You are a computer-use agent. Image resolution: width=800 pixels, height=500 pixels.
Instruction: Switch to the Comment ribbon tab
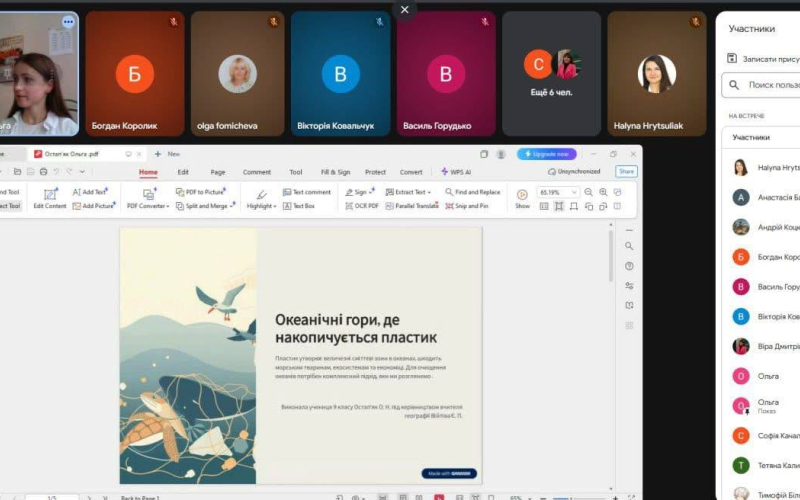point(256,172)
